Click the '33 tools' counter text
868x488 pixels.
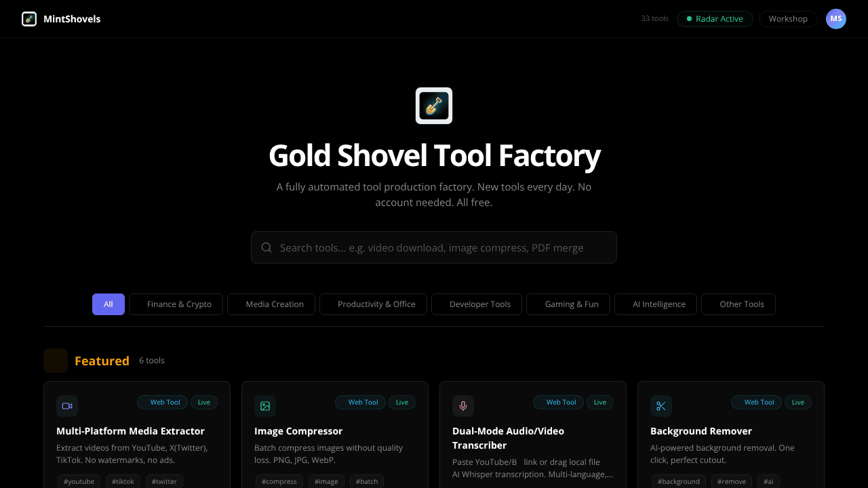655,19
